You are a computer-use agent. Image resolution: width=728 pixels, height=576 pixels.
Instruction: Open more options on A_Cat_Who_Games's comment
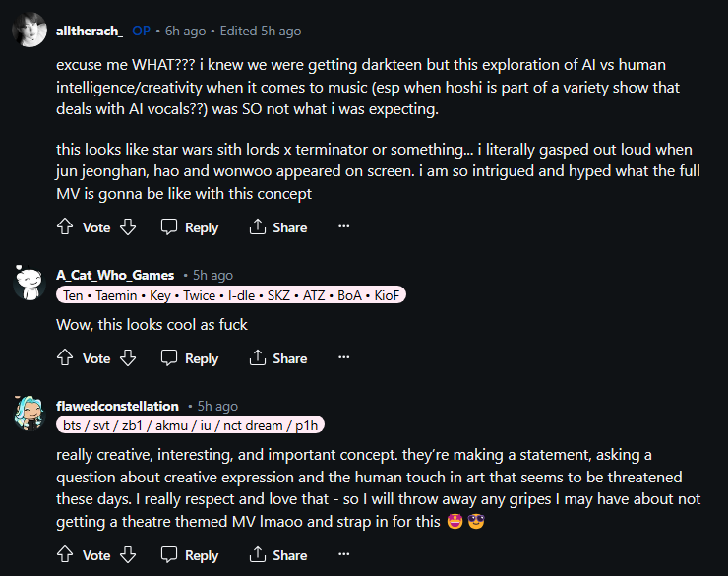coord(343,358)
